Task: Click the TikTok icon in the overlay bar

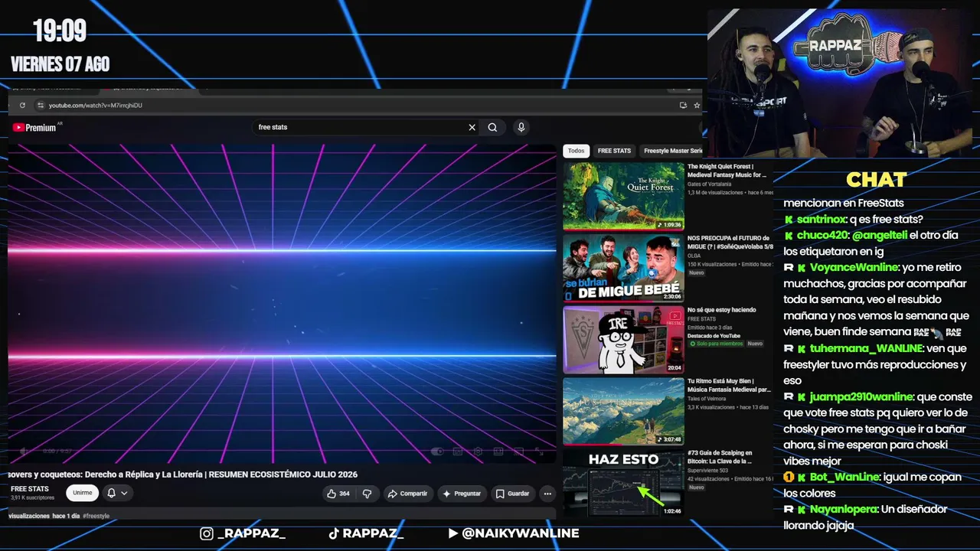Action: point(334,533)
